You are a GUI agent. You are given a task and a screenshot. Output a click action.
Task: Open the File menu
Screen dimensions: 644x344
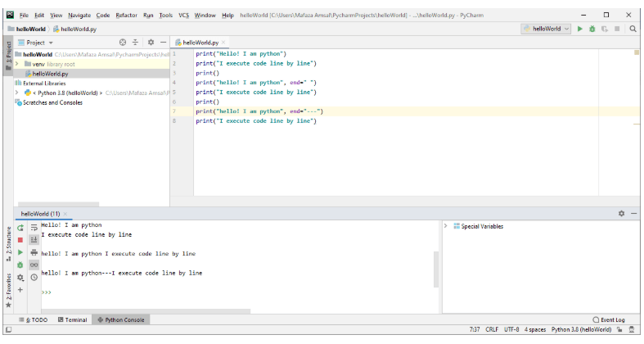point(25,16)
